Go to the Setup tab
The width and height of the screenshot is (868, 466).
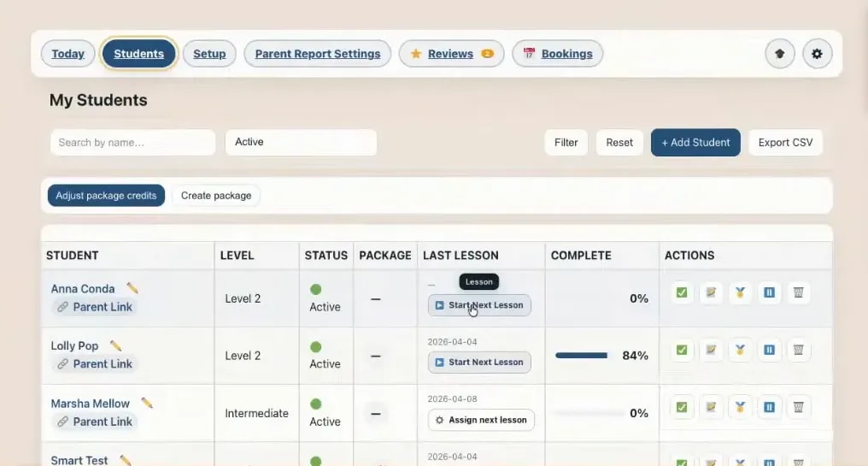209,54
